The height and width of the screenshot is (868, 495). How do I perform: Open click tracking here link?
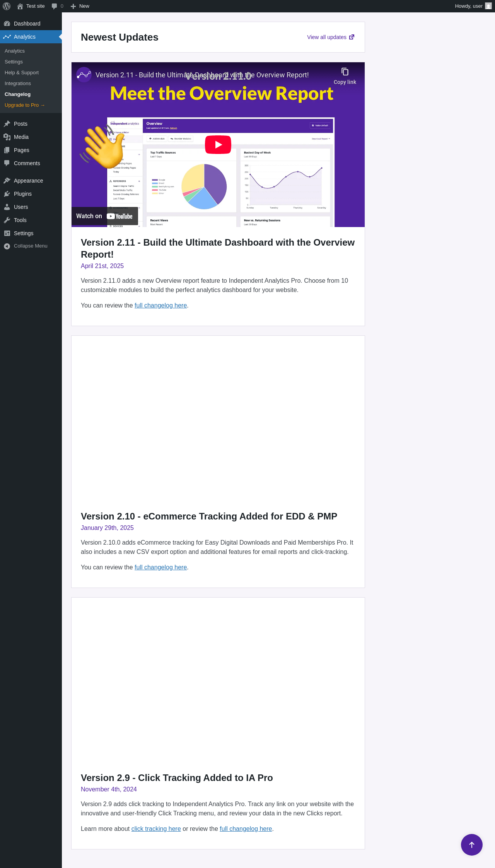click(156, 829)
